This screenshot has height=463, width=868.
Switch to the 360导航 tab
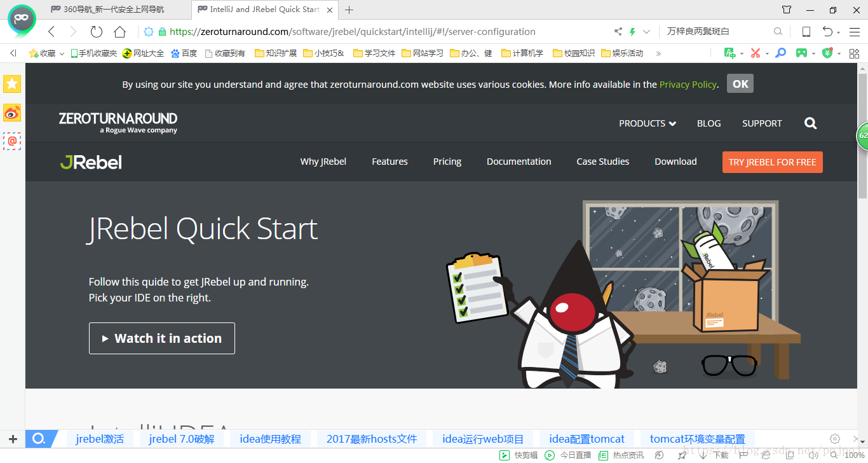[107, 10]
